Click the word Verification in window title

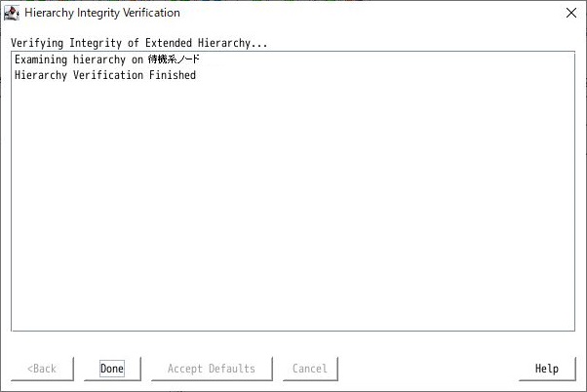pos(151,13)
